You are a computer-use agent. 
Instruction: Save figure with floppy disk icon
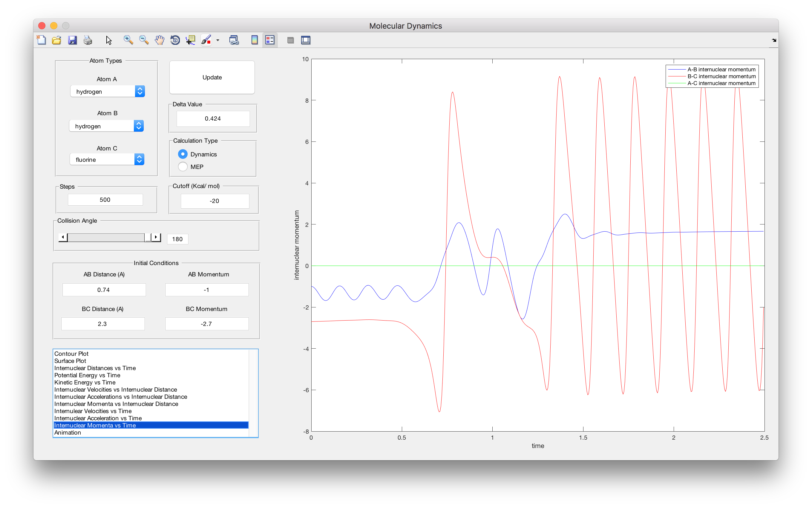tap(72, 40)
